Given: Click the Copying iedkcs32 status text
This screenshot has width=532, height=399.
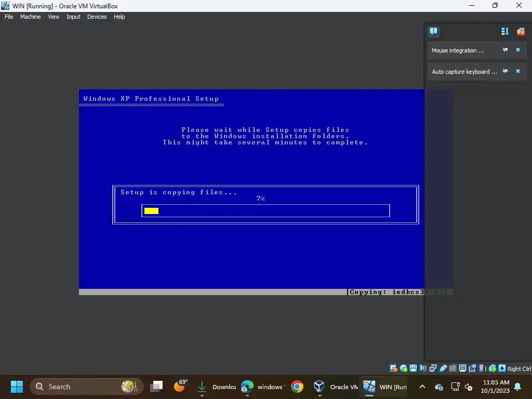Looking at the screenshot, I should [x=398, y=292].
